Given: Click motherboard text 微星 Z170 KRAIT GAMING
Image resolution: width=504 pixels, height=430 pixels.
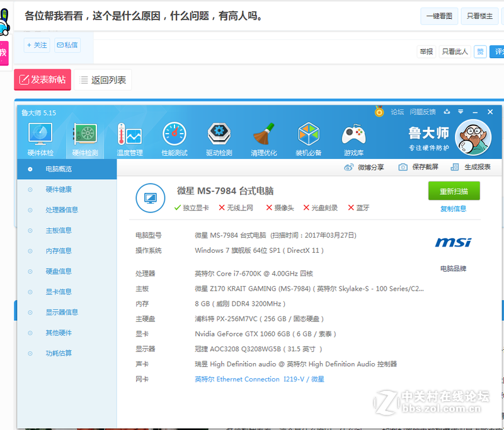Looking at the screenshot, I should (x=309, y=289).
